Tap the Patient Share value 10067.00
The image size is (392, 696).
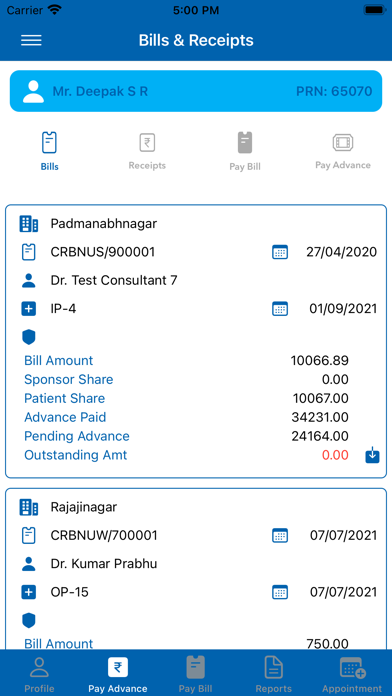pyautogui.click(x=321, y=399)
